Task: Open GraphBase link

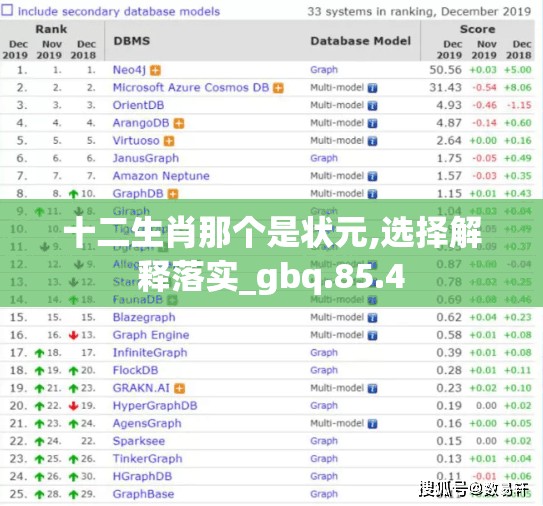Action: pyautogui.click(x=143, y=494)
